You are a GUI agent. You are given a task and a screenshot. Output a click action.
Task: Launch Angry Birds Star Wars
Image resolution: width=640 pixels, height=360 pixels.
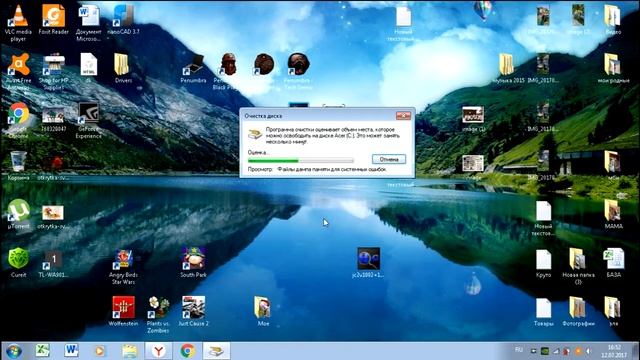click(x=123, y=267)
